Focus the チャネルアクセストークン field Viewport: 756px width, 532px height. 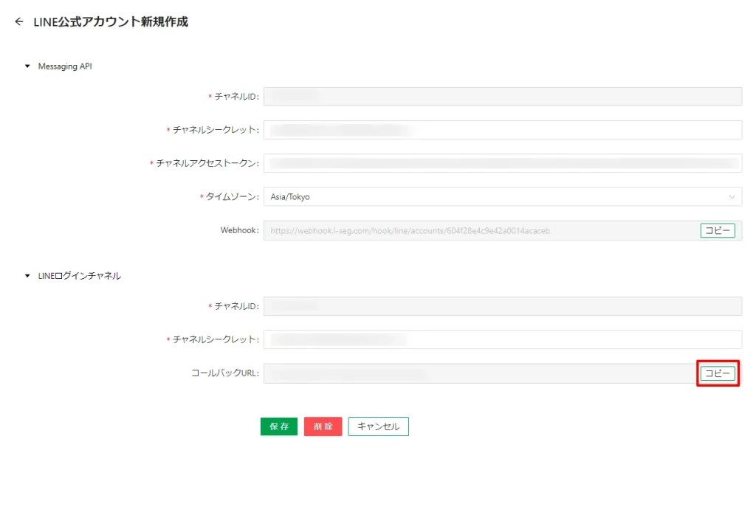pyautogui.click(x=502, y=163)
